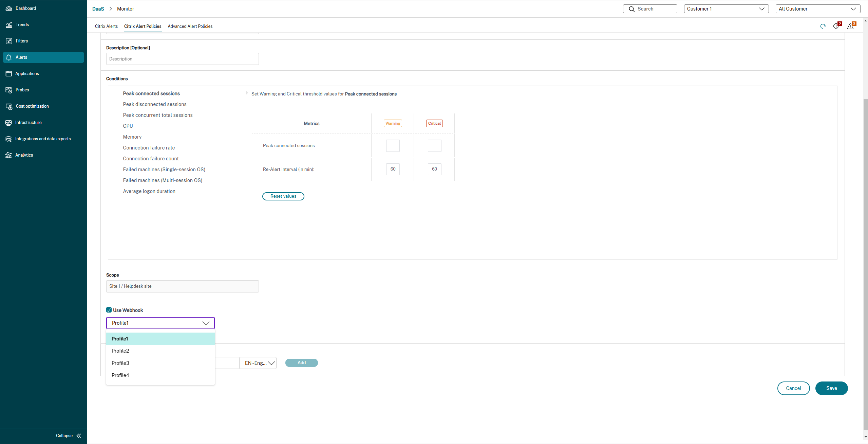Click Critical Re-Alert interval field
Image resolution: width=868 pixels, height=444 pixels.
[x=435, y=169]
